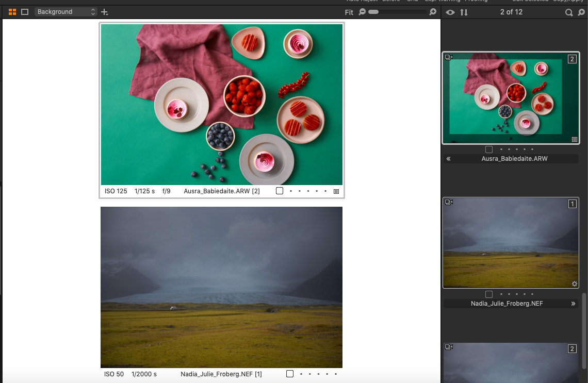Click variant icon on Ausra_Babiedaite browser thumbnail
Screen dimensions: 588x383
click(x=449, y=57)
